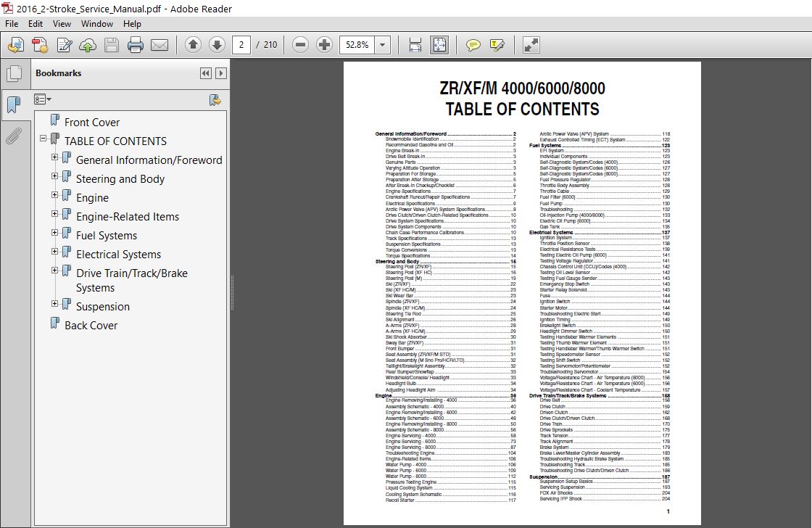Click the fit width scrolling icon
The width and height of the screenshot is (812, 528).
point(415,45)
